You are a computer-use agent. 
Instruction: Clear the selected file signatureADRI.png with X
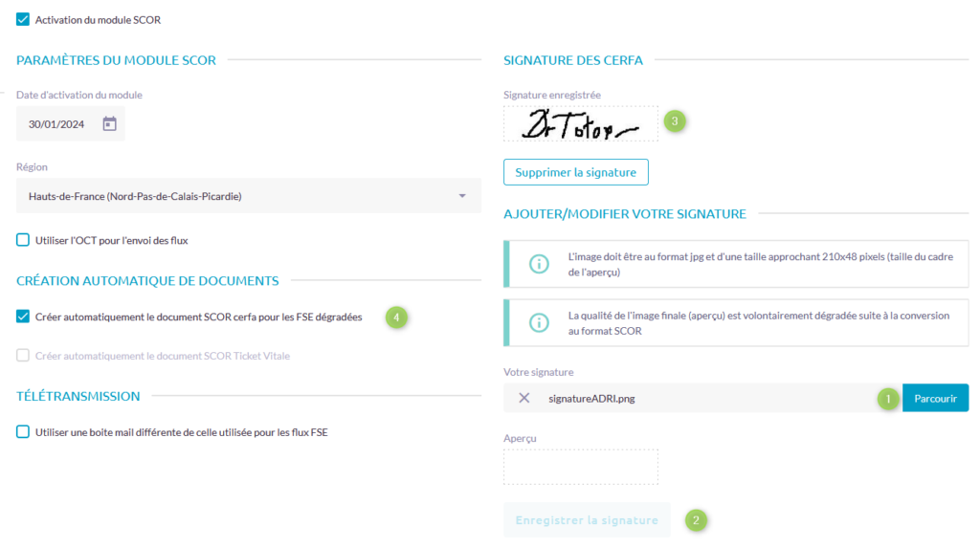click(x=523, y=398)
